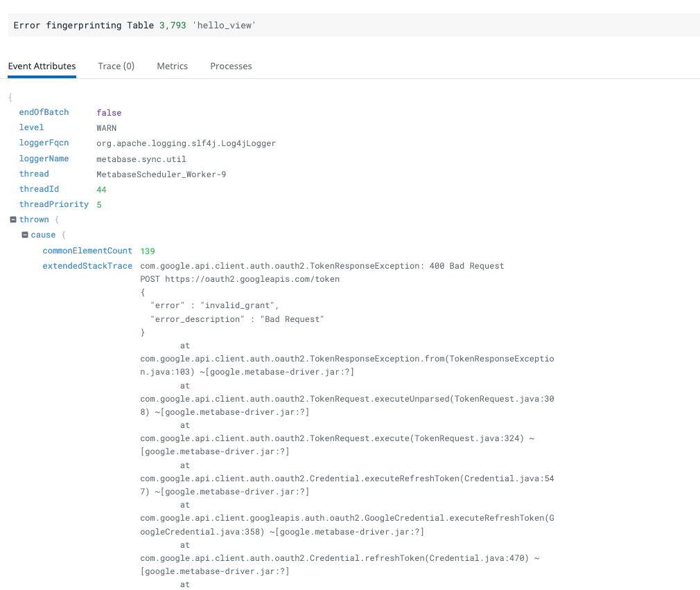Collapse the thrown object
Image resolution: width=700 pixels, height=590 pixels.
[x=12, y=220]
